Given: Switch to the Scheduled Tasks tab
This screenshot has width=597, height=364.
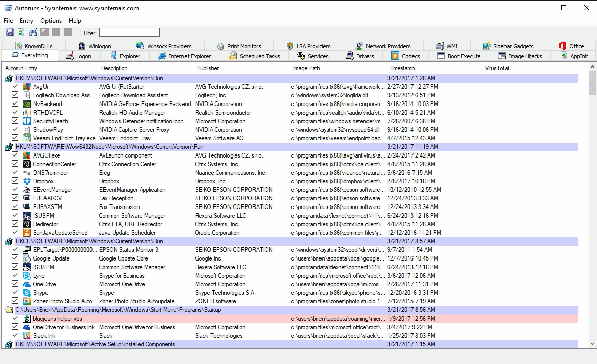Looking at the screenshot, I should [259, 56].
